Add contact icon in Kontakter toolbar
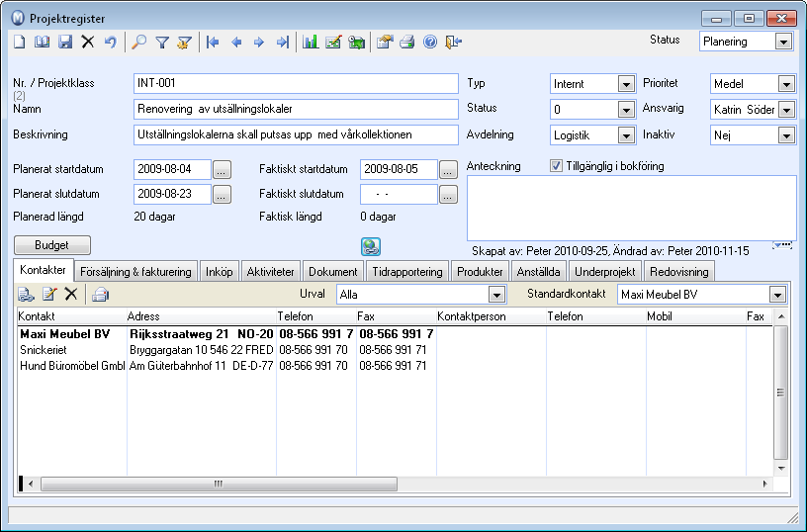The height and width of the screenshot is (532, 807). pyautogui.click(x=26, y=295)
